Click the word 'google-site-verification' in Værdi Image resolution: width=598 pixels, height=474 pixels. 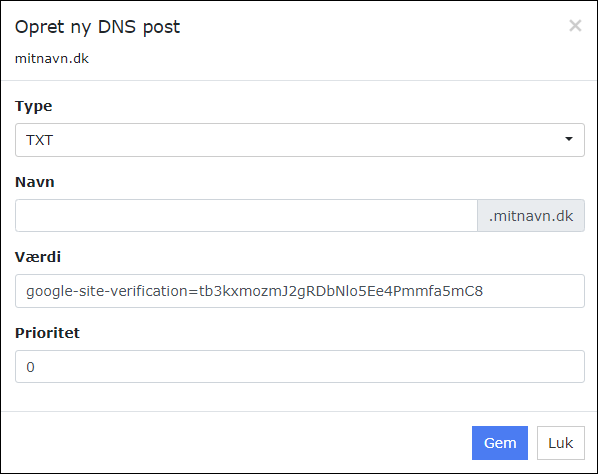coord(108,291)
